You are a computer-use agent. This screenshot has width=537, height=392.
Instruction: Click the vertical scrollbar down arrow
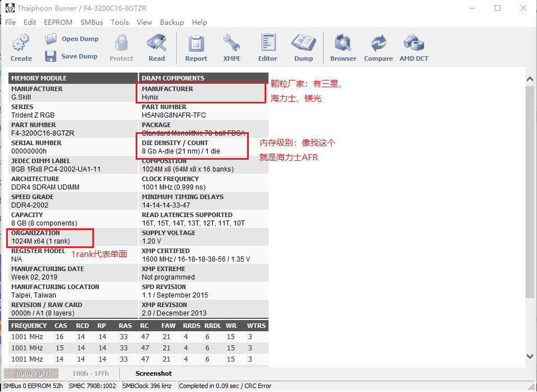pos(530,356)
